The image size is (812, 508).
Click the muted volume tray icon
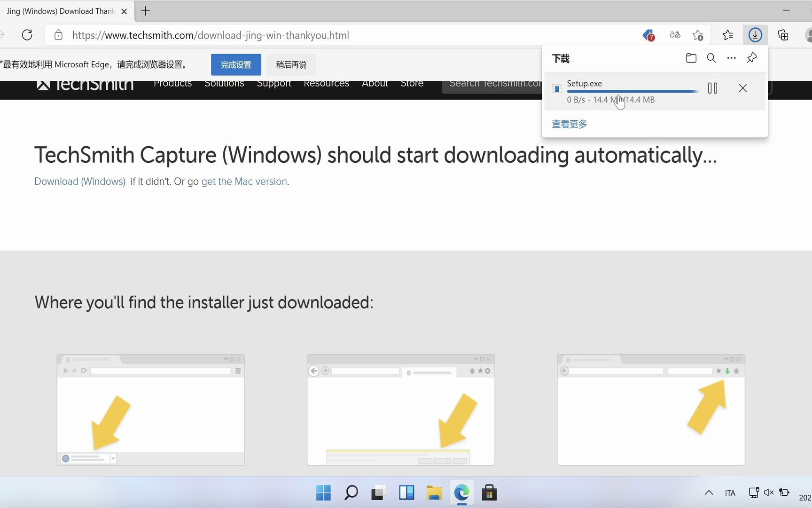pos(769,492)
